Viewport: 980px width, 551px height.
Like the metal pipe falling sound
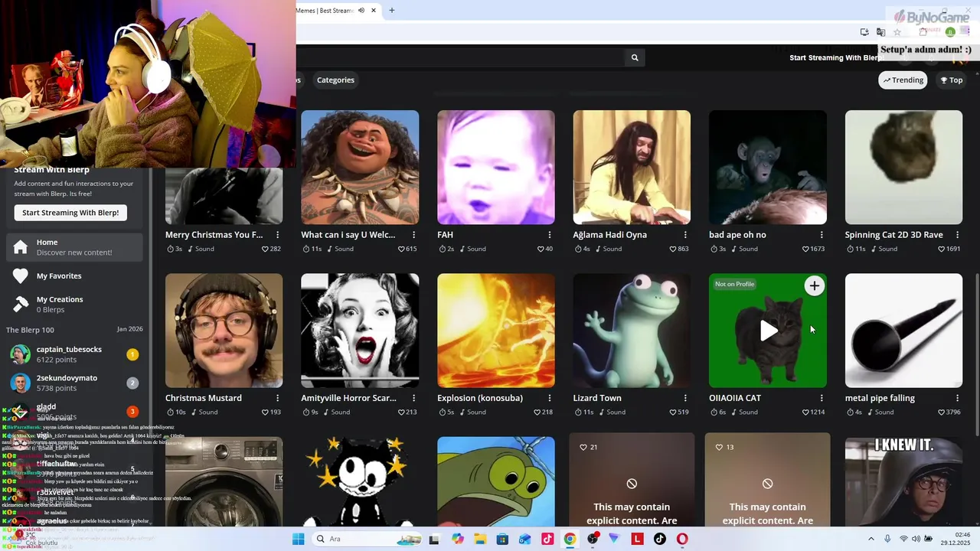point(942,412)
